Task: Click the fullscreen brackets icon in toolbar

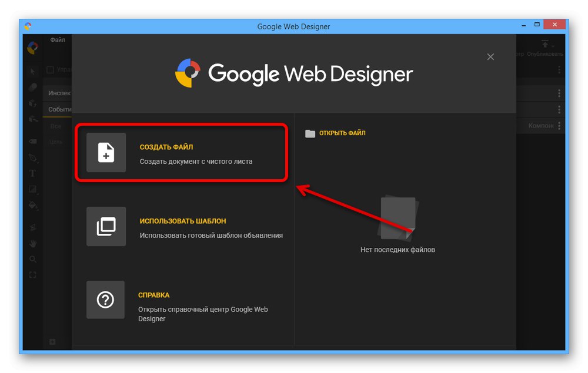Action: (32, 275)
